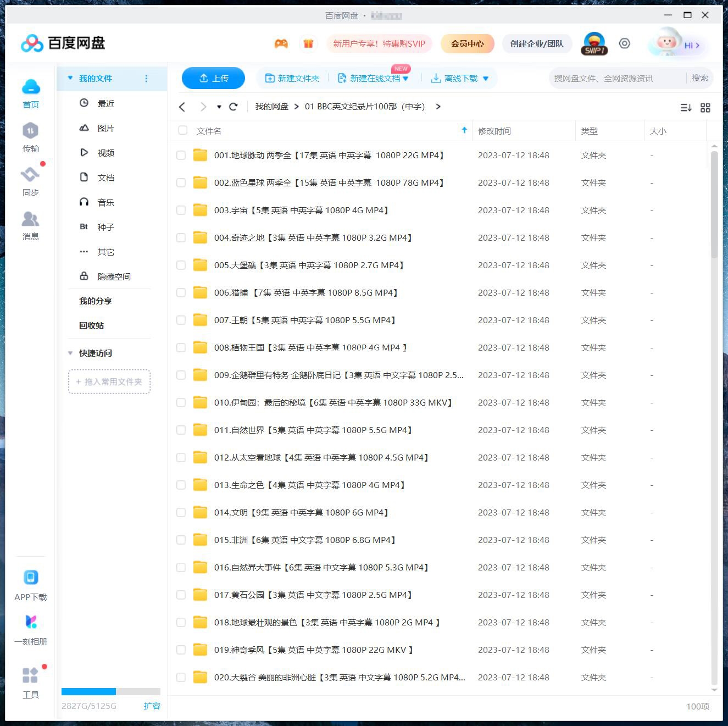The width and height of the screenshot is (728, 726).
Task: Expand the 新建在线文档 dropdown
Action: coord(405,78)
